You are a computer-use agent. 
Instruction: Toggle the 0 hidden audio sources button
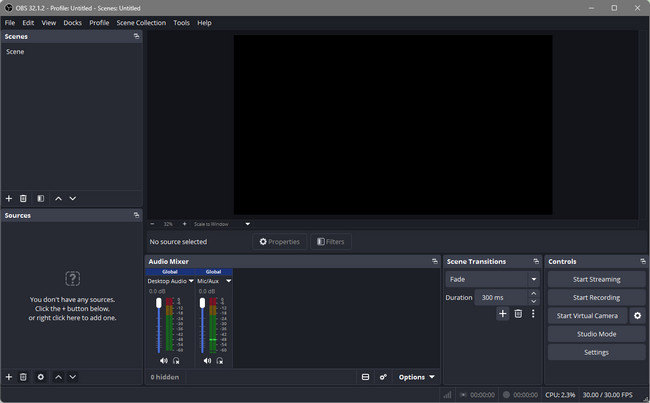pos(165,377)
